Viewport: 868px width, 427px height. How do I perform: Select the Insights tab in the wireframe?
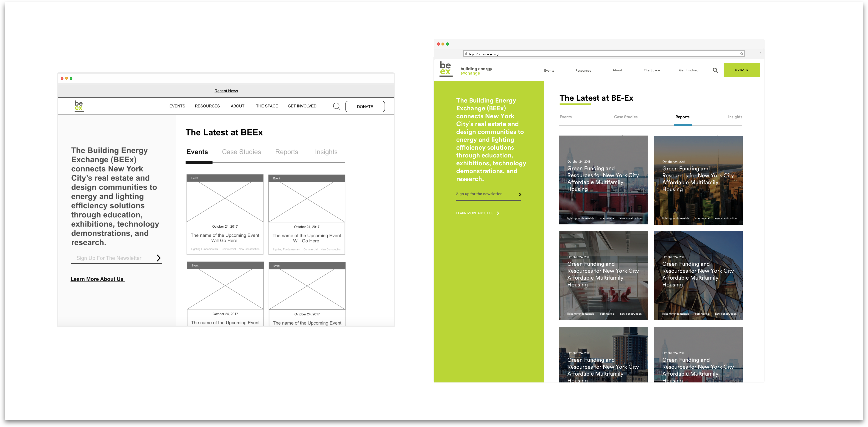[x=326, y=152]
